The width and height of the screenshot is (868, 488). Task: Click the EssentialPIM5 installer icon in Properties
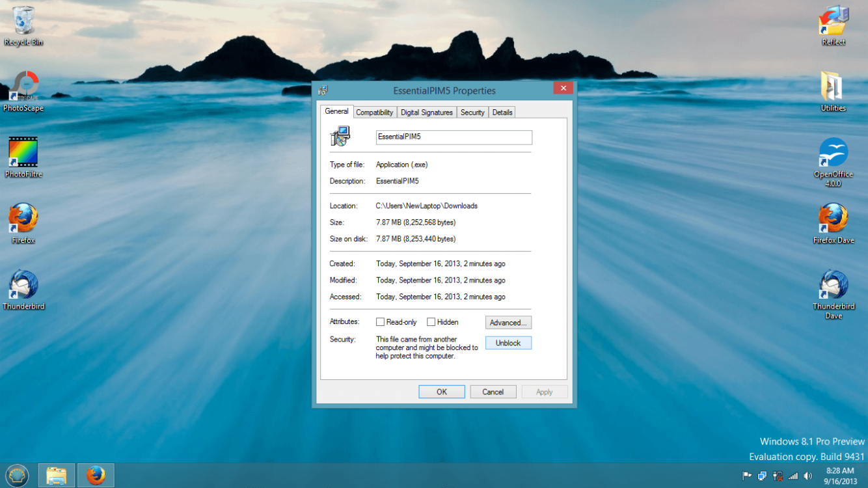coord(340,136)
